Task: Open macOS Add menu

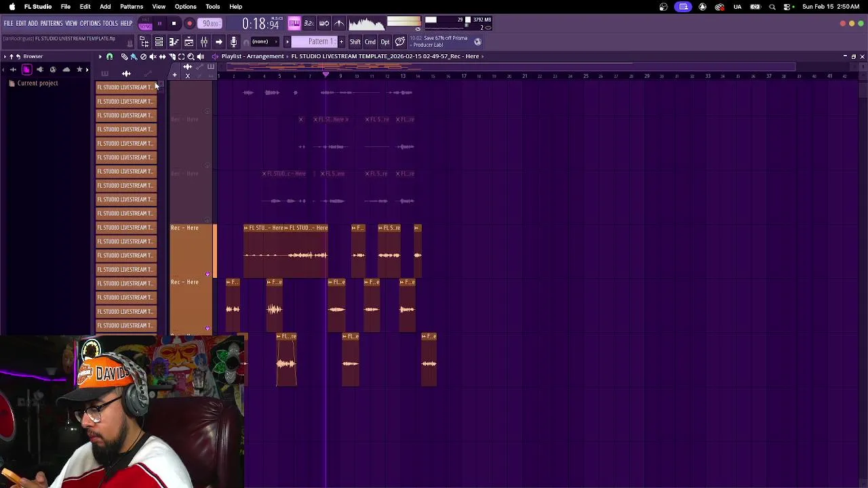Action: point(105,7)
